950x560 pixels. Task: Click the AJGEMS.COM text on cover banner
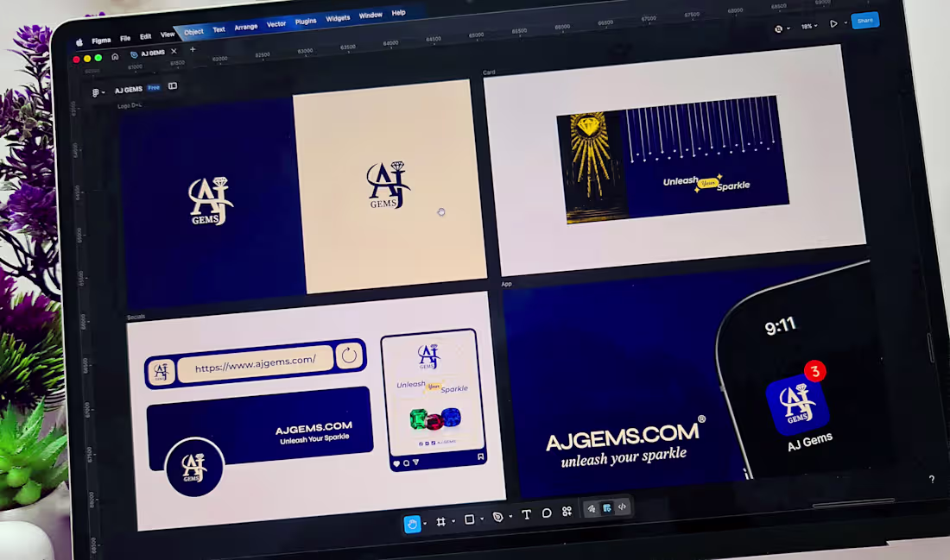coord(313,428)
